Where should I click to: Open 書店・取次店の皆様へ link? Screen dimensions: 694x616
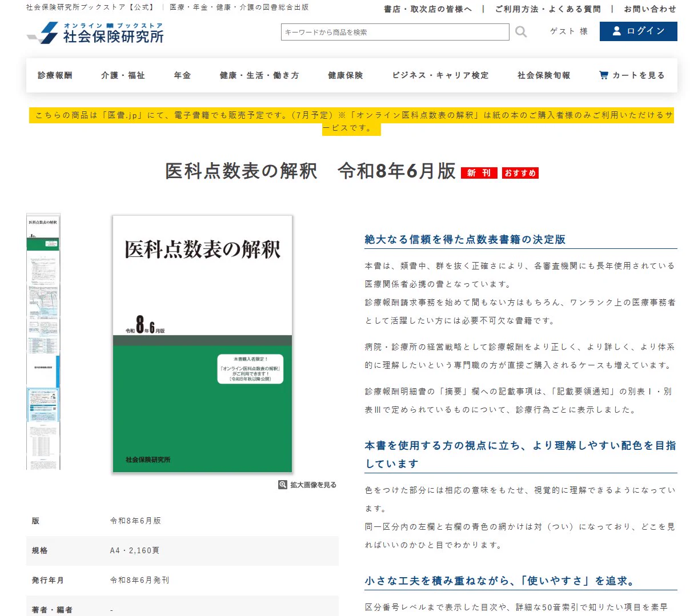[428, 9]
